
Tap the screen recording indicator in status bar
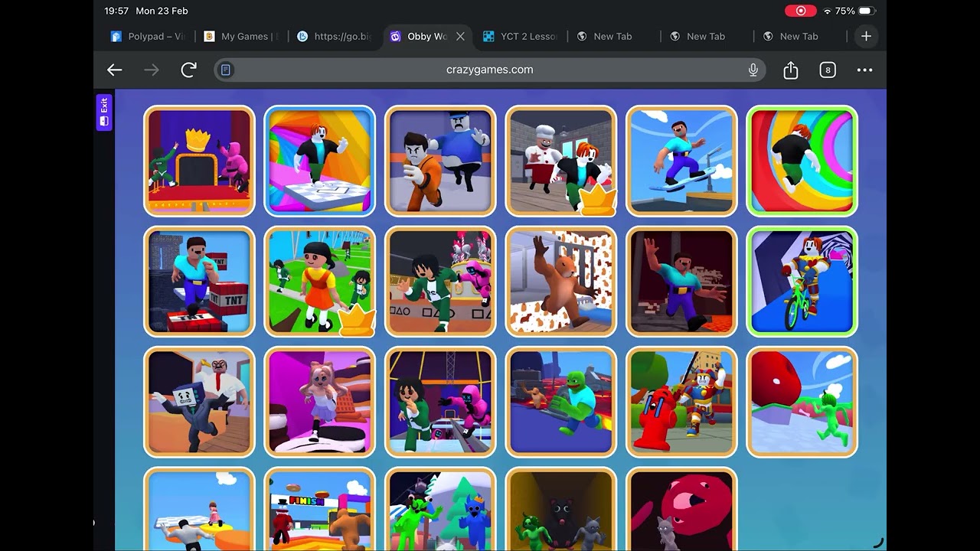[x=801, y=11]
